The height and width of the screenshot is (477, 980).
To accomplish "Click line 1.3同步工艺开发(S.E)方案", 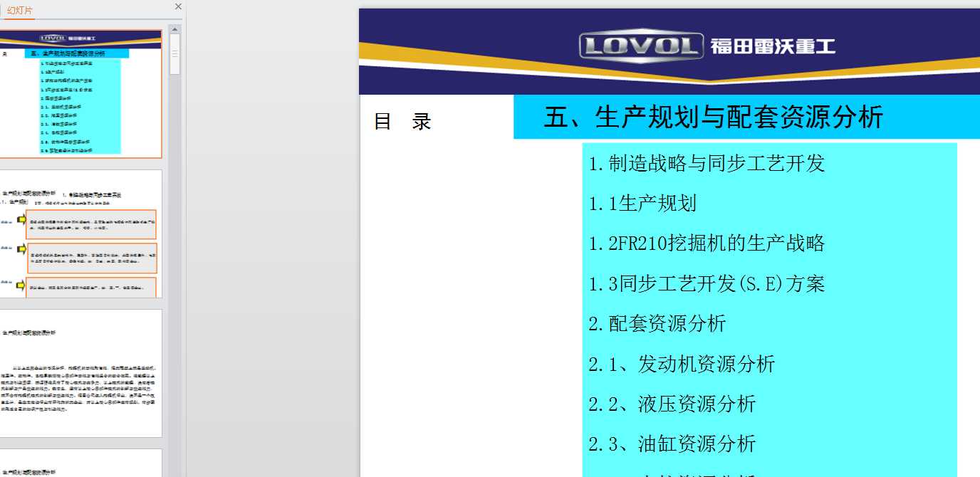I will (x=707, y=284).
